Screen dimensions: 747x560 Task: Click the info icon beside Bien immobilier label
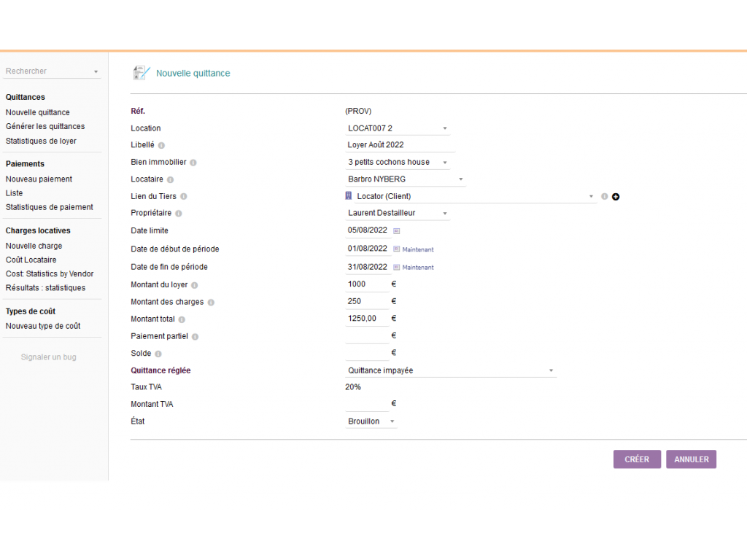click(193, 163)
